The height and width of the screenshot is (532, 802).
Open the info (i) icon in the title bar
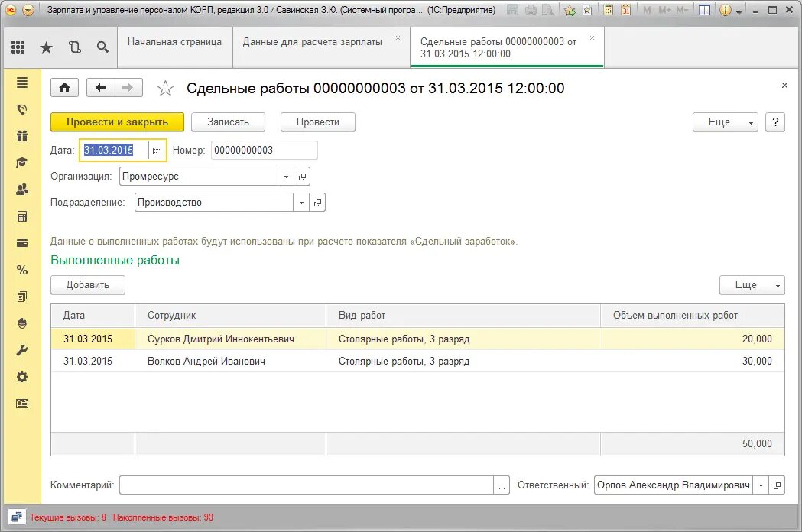(x=725, y=10)
